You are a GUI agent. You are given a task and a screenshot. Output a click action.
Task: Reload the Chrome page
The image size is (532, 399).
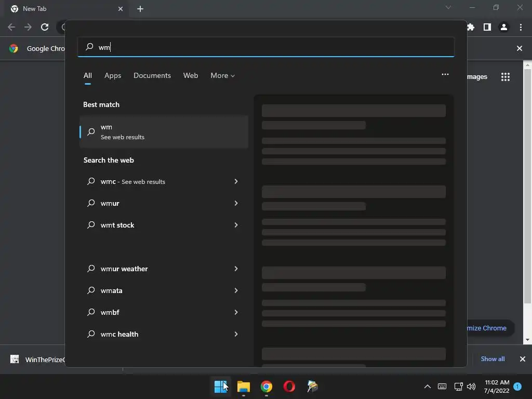coord(45,27)
